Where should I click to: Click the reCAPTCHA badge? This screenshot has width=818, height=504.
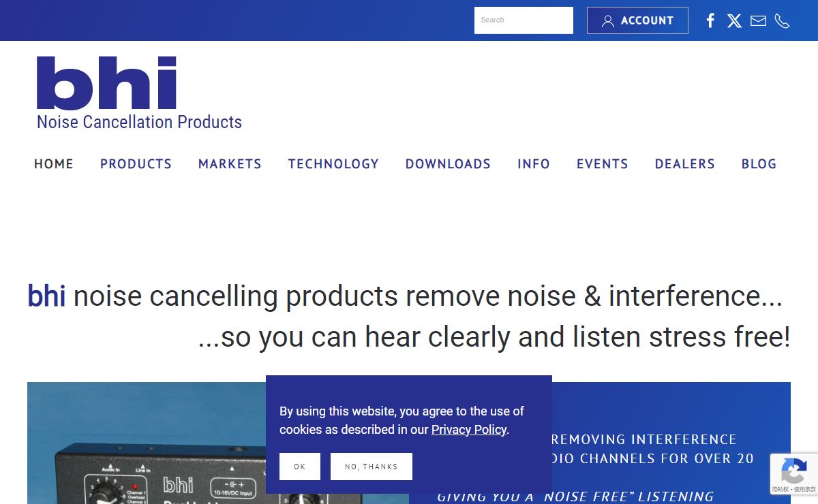tap(794, 474)
